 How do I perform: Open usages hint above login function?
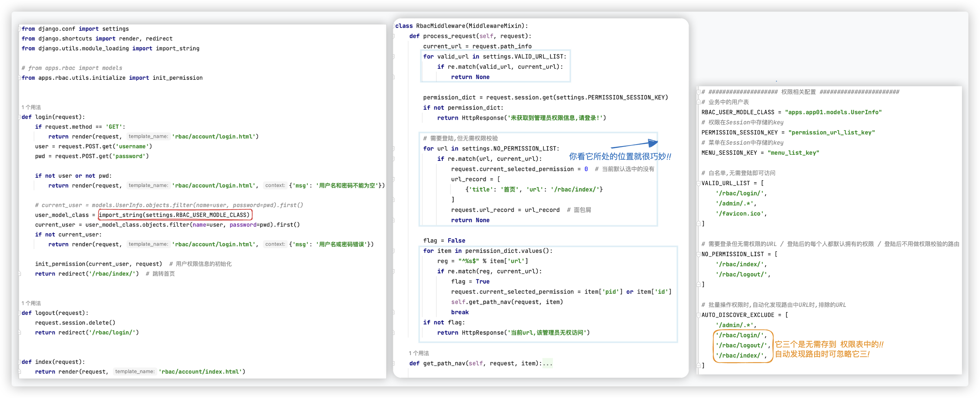click(x=31, y=107)
